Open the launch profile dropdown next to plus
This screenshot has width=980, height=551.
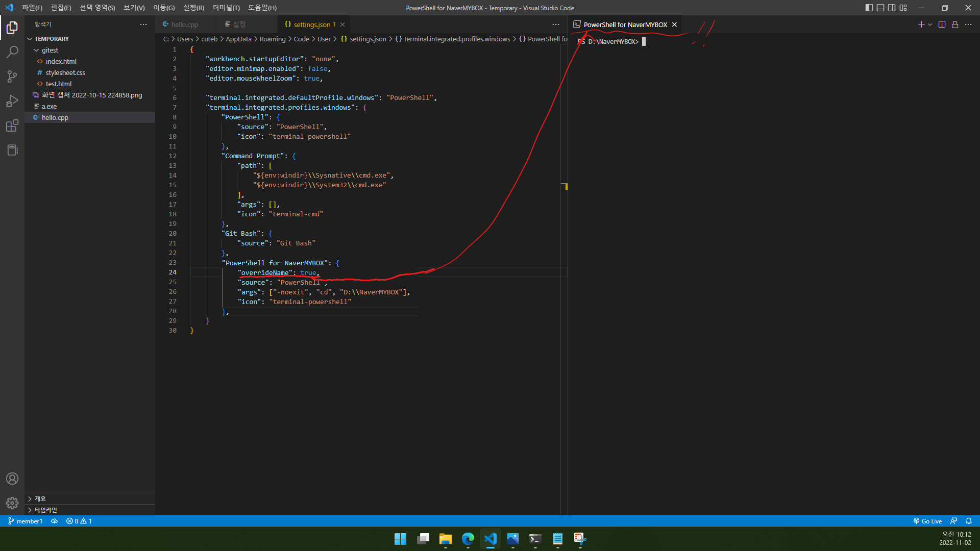930,24
